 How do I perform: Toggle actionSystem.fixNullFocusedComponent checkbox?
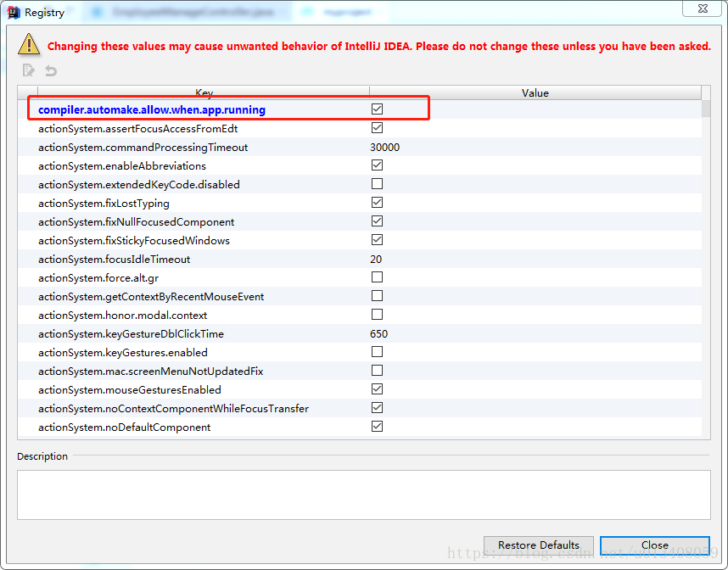(377, 221)
